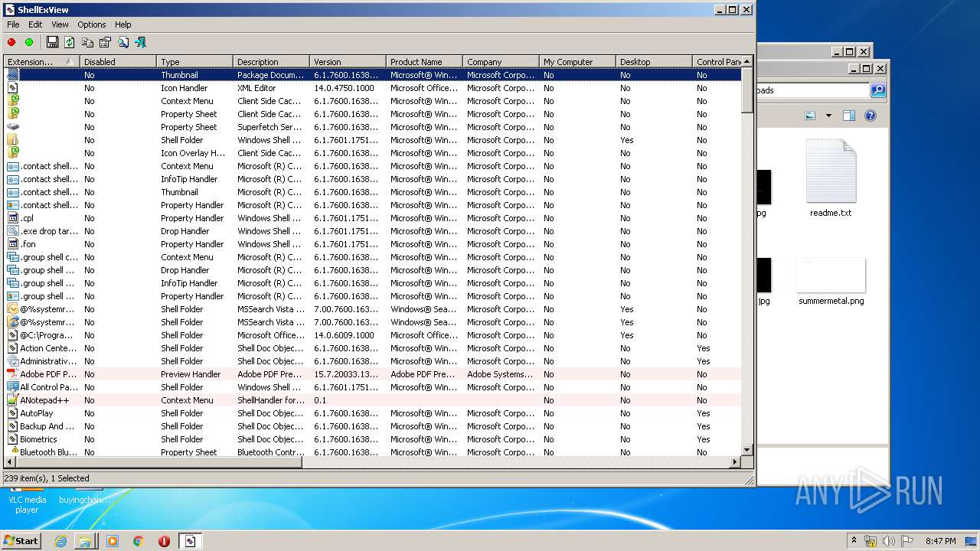Click the Preview Handler type cell
The height and width of the screenshot is (551, 980).
click(x=191, y=374)
